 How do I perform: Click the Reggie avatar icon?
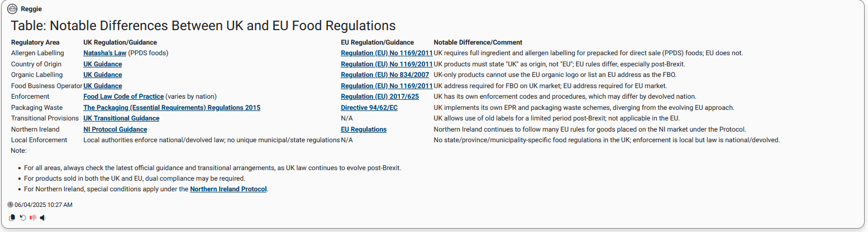(x=12, y=9)
